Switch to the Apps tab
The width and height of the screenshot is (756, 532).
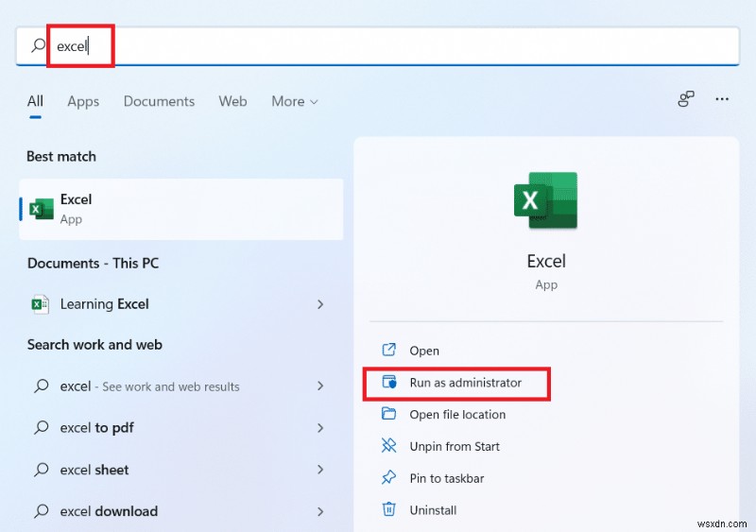pos(83,101)
